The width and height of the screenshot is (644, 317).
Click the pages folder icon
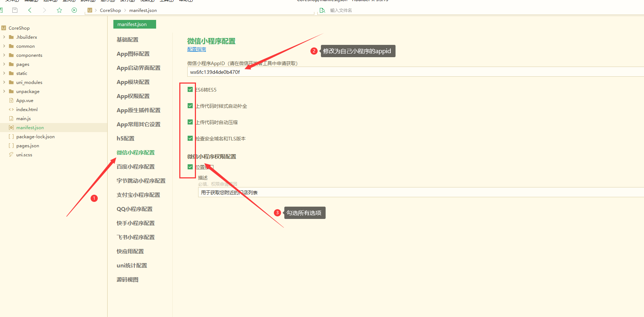pyautogui.click(x=11, y=64)
